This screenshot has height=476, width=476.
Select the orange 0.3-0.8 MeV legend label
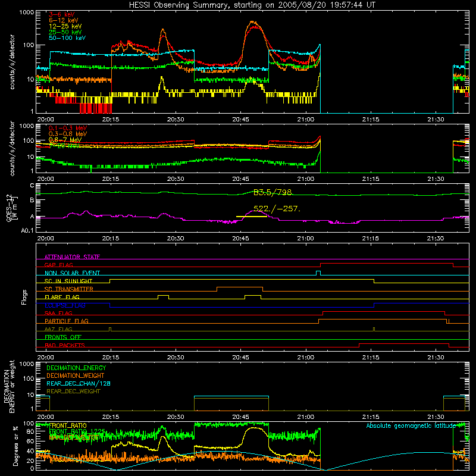click(x=68, y=134)
